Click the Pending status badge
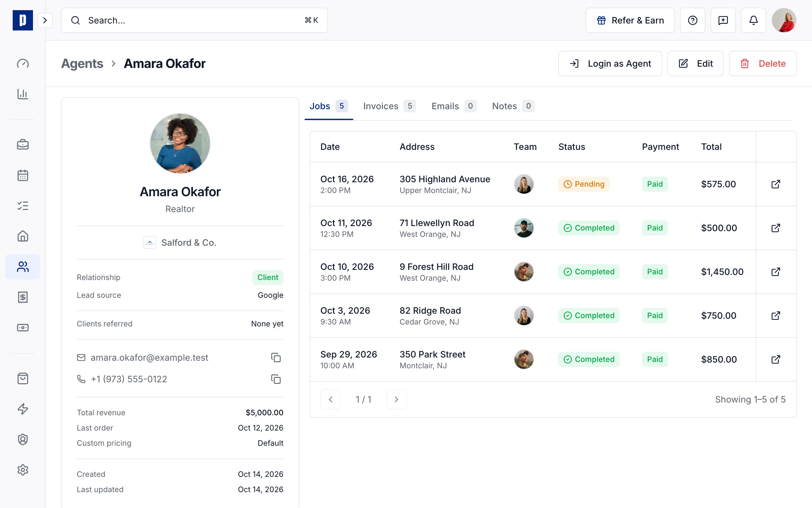Image resolution: width=812 pixels, height=508 pixels. (x=584, y=184)
